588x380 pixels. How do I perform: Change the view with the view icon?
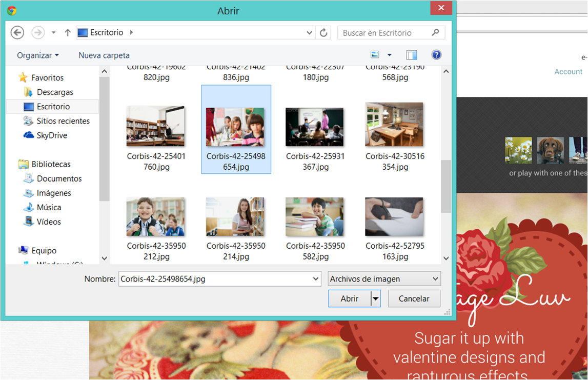click(375, 55)
